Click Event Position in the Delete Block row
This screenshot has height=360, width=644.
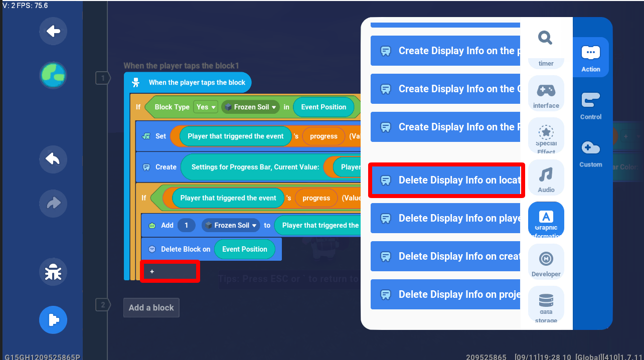pos(245,249)
